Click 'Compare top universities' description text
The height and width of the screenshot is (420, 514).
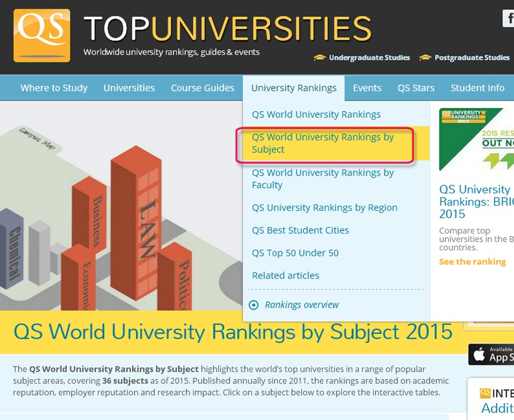[476, 239]
